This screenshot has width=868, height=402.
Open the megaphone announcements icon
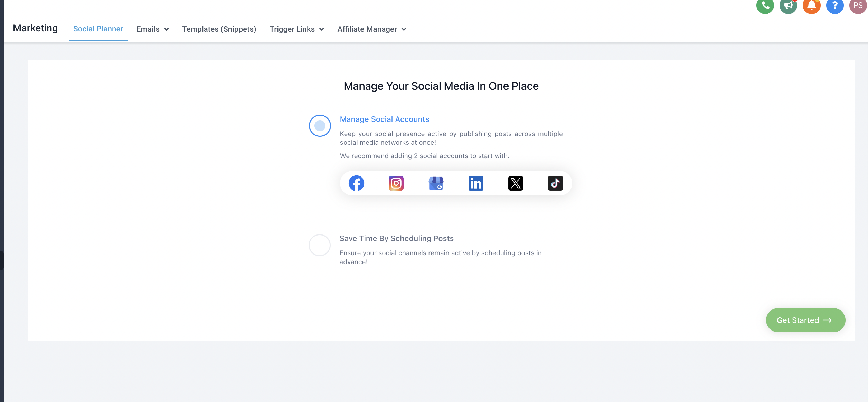coord(788,6)
